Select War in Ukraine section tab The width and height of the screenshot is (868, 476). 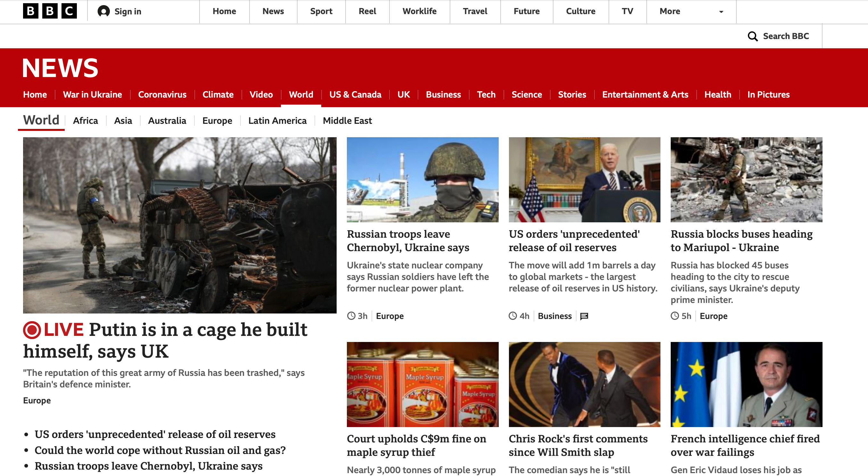92,95
